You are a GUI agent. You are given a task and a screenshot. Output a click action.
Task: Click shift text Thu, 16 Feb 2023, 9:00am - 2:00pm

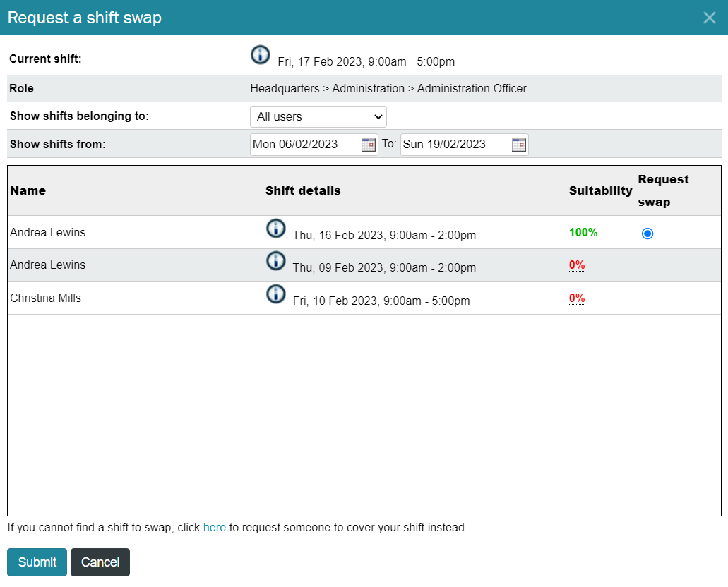tap(384, 235)
